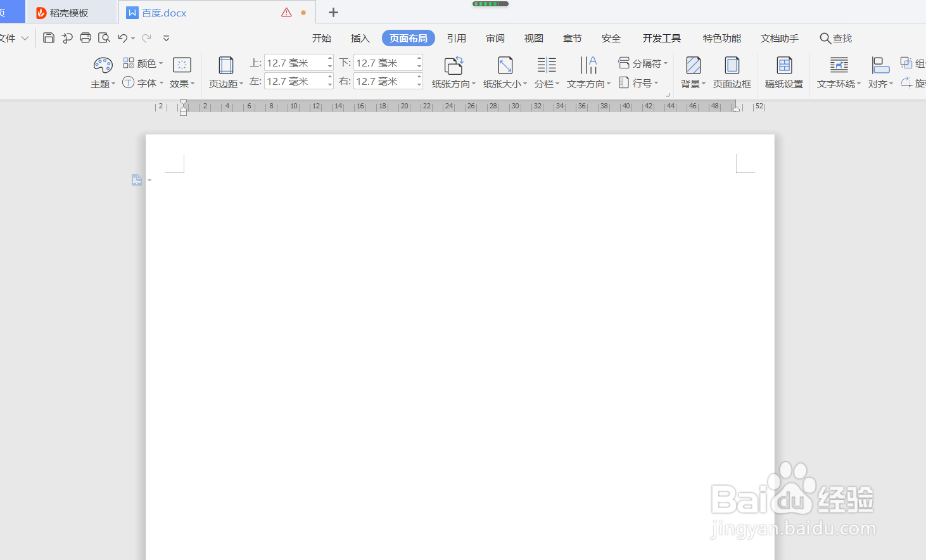Viewport: 926px width, 560px height.
Task: Expand the page setup dialog launcher
Action: coord(668,95)
